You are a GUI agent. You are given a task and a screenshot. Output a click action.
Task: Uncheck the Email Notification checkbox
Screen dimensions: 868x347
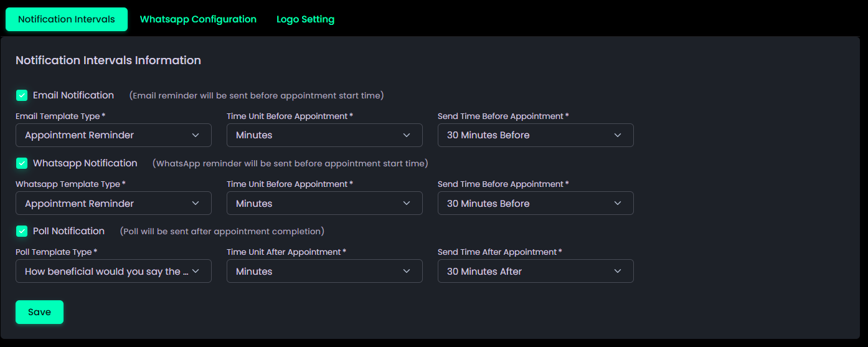(x=22, y=95)
